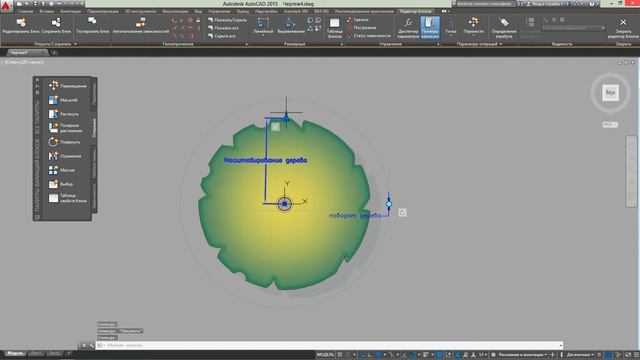This screenshot has width=640, height=360.
Task: Click the Save Block (Сохранить блок) icon
Action: (x=56, y=23)
